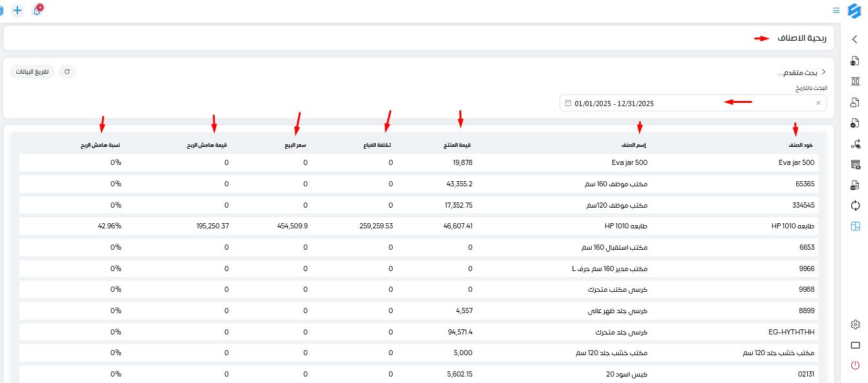Click product value 17,352.75
868x383 pixels.
point(458,205)
